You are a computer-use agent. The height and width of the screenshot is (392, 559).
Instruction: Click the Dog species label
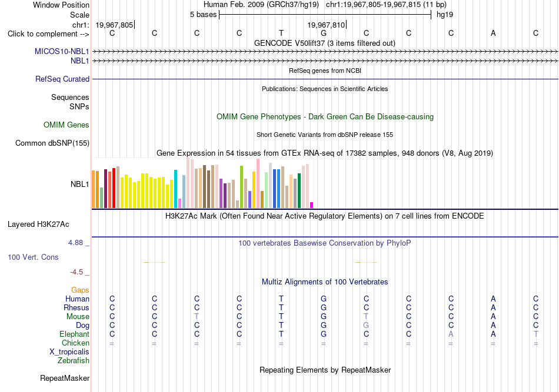click(x=83, y=326)
